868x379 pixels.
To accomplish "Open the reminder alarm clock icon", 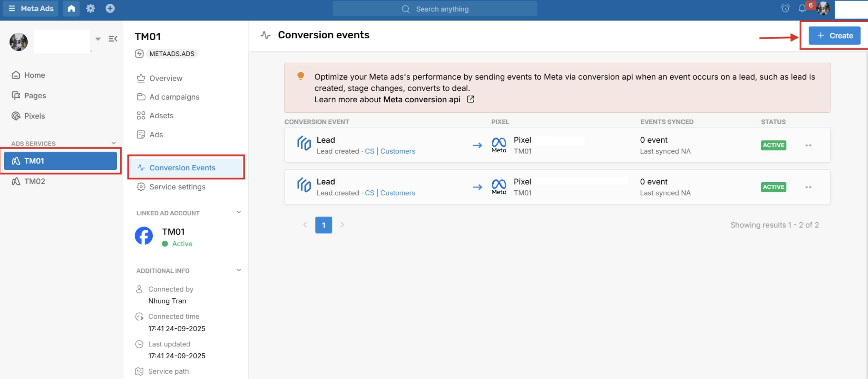I will [x=785, y=8].
